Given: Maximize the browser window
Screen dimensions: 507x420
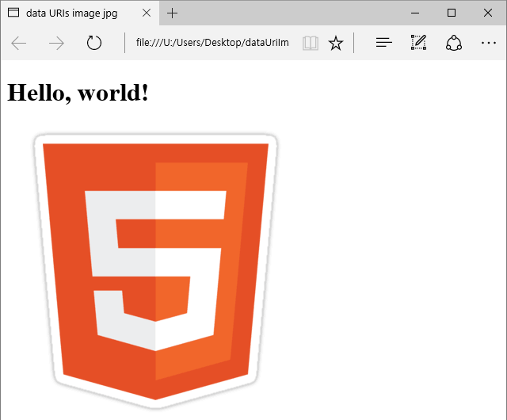Looking at the screenshot, I should pyautogui.click(x=452, y=13).
